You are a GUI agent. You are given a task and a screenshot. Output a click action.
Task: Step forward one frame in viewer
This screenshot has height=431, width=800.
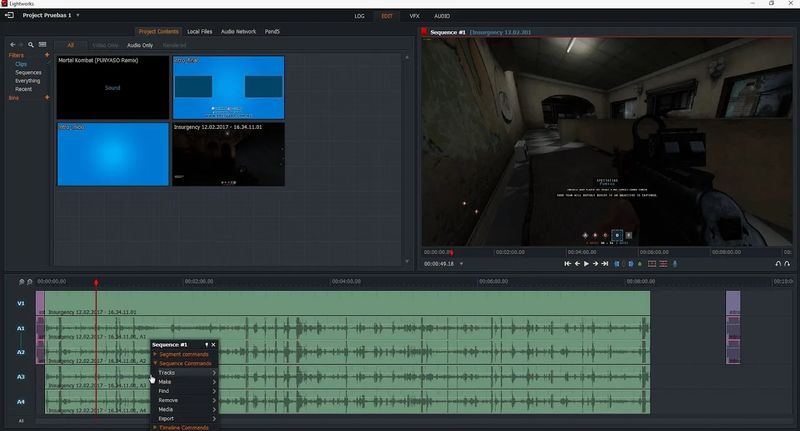click(x=595, y=264)
